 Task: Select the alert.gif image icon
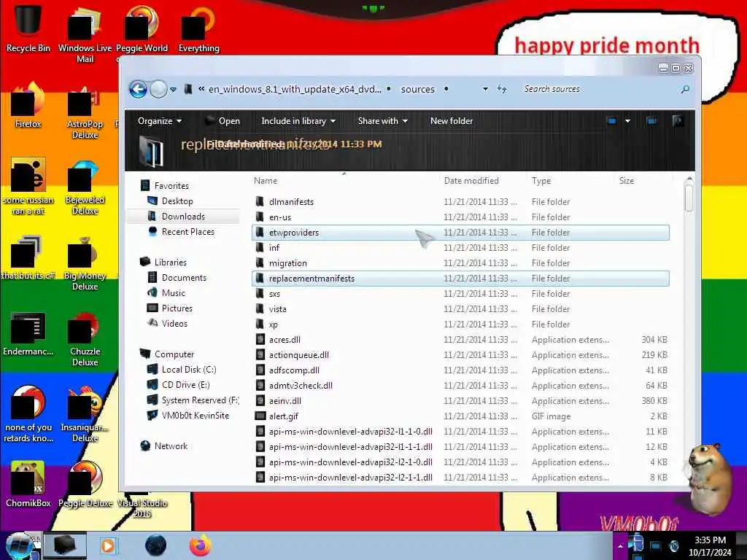tap(260, 416)
